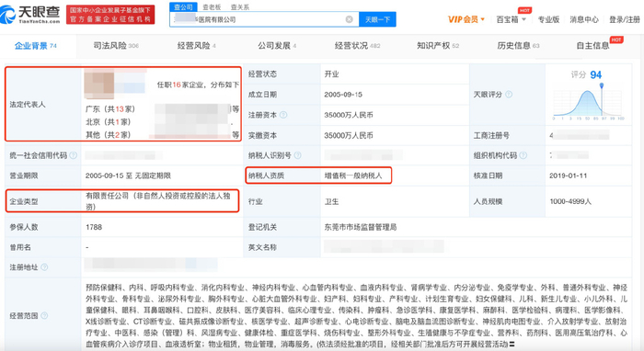The width and height of the screenshot is (644, 351).
Task: Open help icon next to 组织机构代码
Action: (523, 155)
